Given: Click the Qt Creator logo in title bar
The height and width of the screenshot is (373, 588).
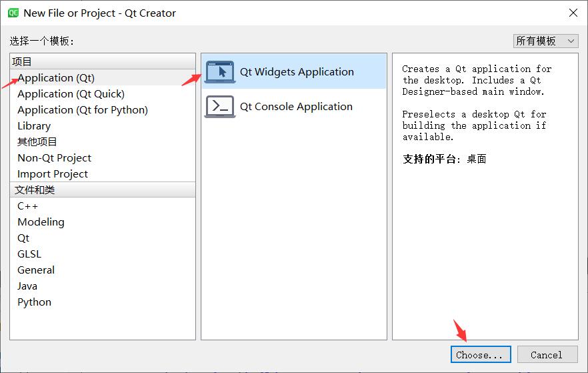Looking at the screenshot, I should point(13,13).
